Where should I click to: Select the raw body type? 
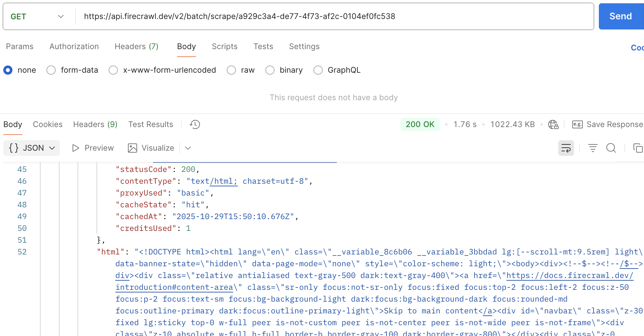click(231, 70)
